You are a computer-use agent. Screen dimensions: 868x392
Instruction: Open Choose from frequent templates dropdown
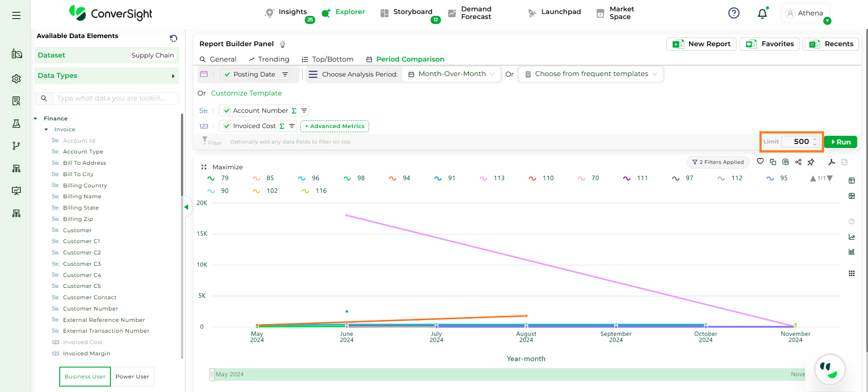click(591, 74)
